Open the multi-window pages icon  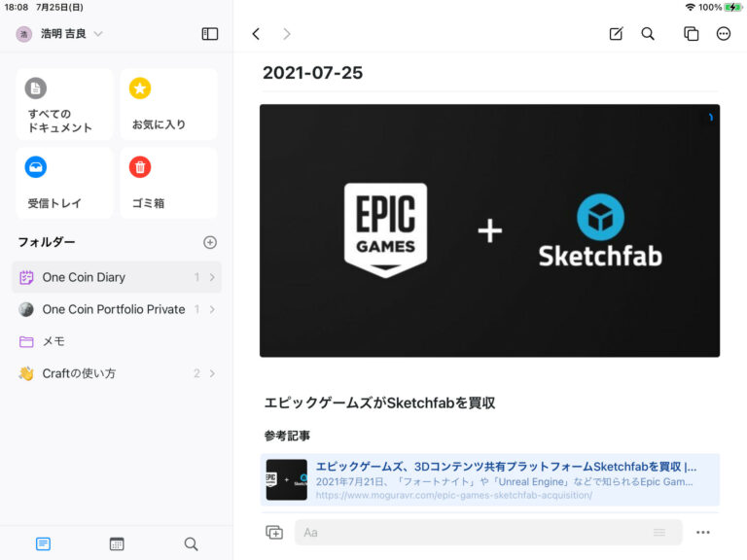click(691, 34)
